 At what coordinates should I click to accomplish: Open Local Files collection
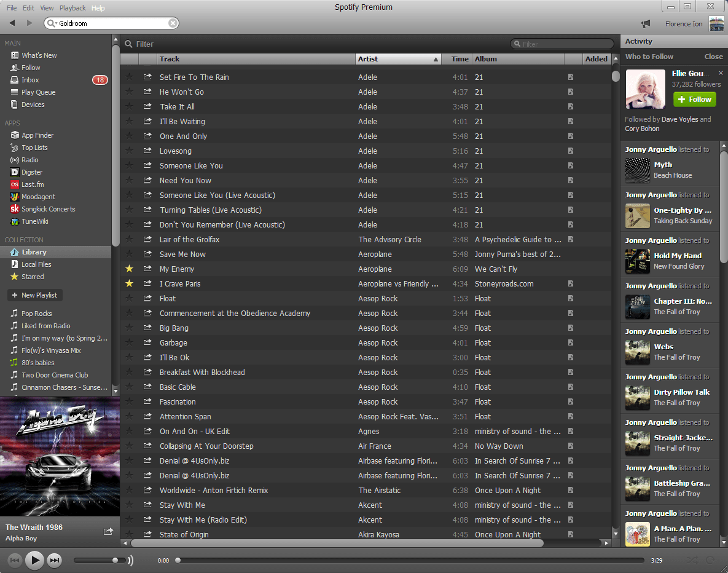point(36,264)
